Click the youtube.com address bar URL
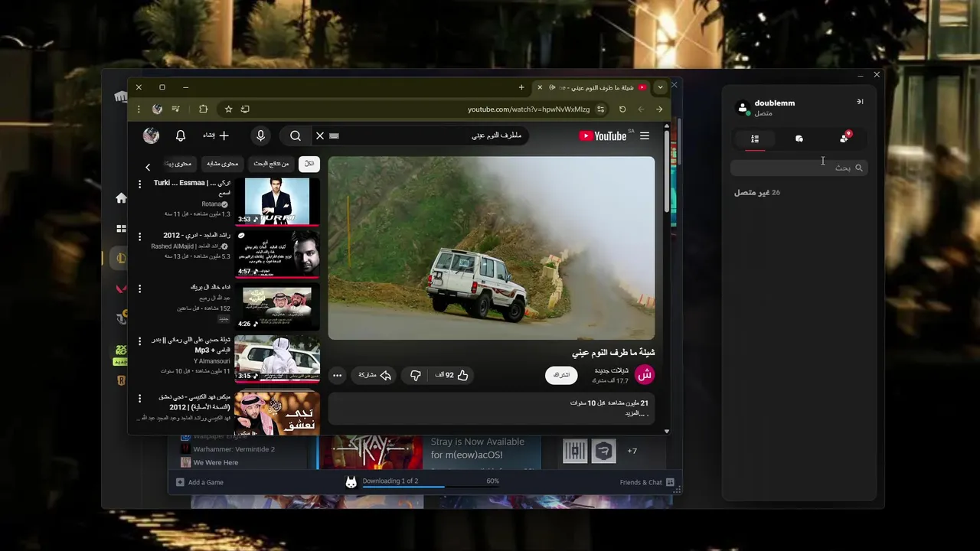980x551 pixels. coord(528,109)
